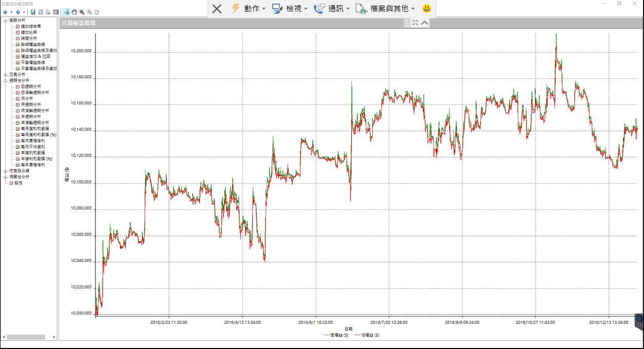Click the chart icon beside 年獲利和虧損 (%)
Image resolution: width=644 pixels, height=349 pixels.
click(17, 159)
